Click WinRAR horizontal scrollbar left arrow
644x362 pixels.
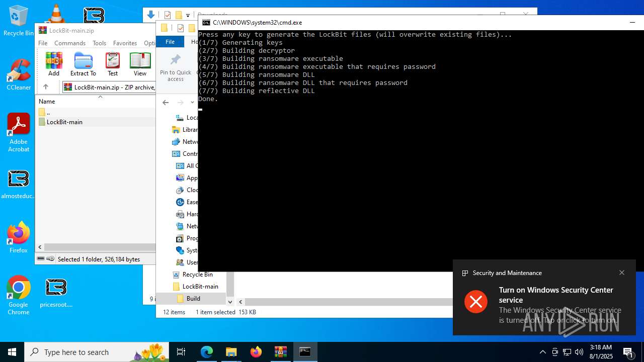point(40,247)
